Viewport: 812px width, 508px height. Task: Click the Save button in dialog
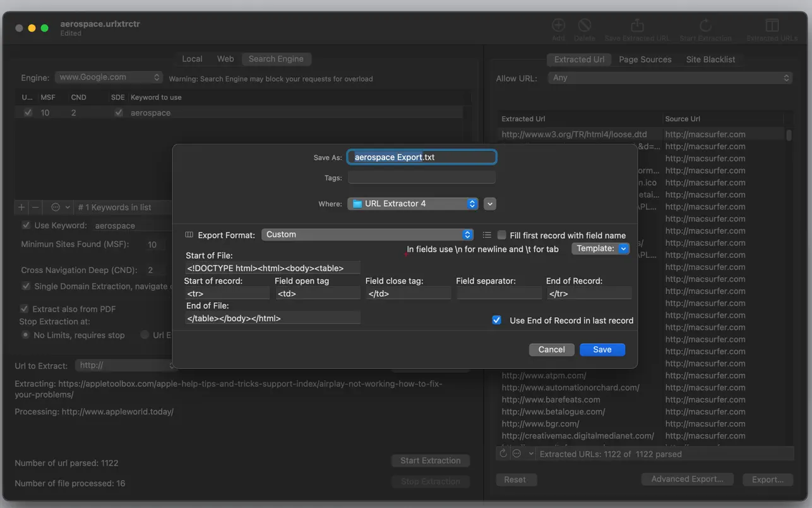pyautogui.click(x=602, y=349)
